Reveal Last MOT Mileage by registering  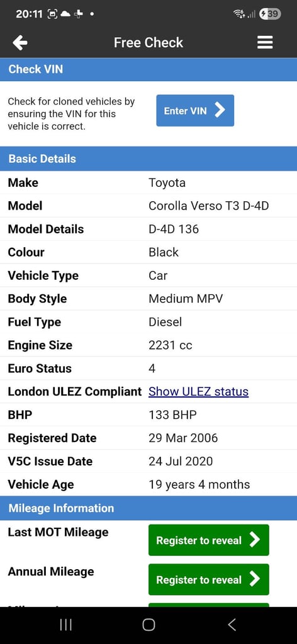[x=209, y=540]
